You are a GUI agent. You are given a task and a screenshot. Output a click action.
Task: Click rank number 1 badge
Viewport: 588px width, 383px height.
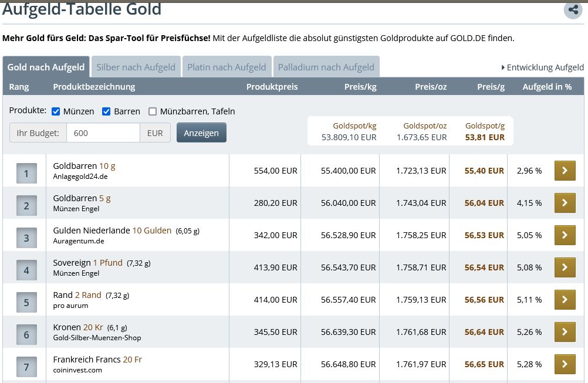(x=26, y=174)
